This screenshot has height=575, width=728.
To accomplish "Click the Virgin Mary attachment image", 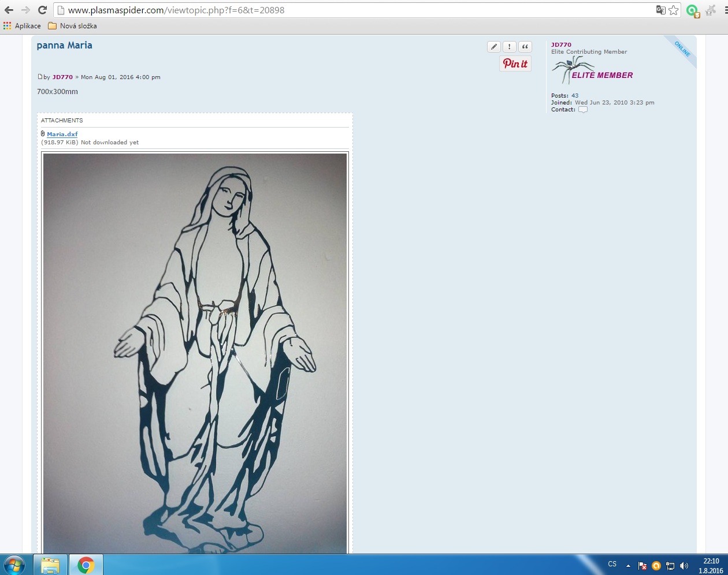I will pyautogui.click(x=195, y=352).
